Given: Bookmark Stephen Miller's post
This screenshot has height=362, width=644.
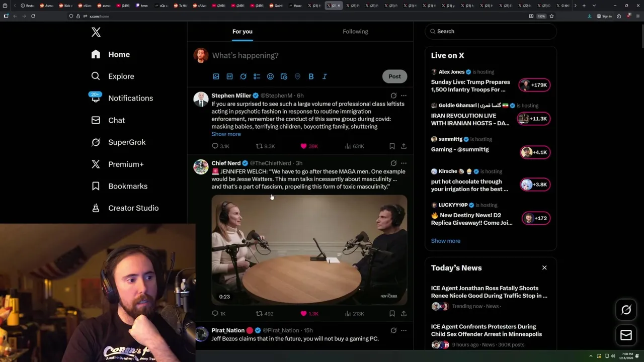Looking at the screenshot, I should pyautogui.click(x=392, y=146).
